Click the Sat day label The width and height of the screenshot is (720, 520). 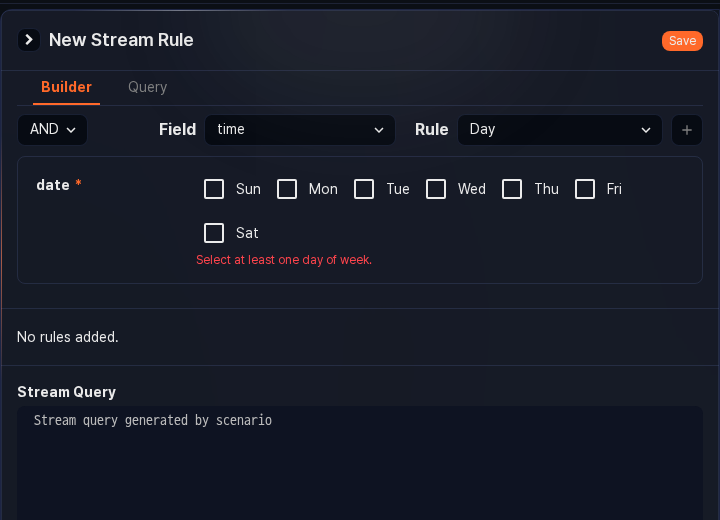pos(247,233)
